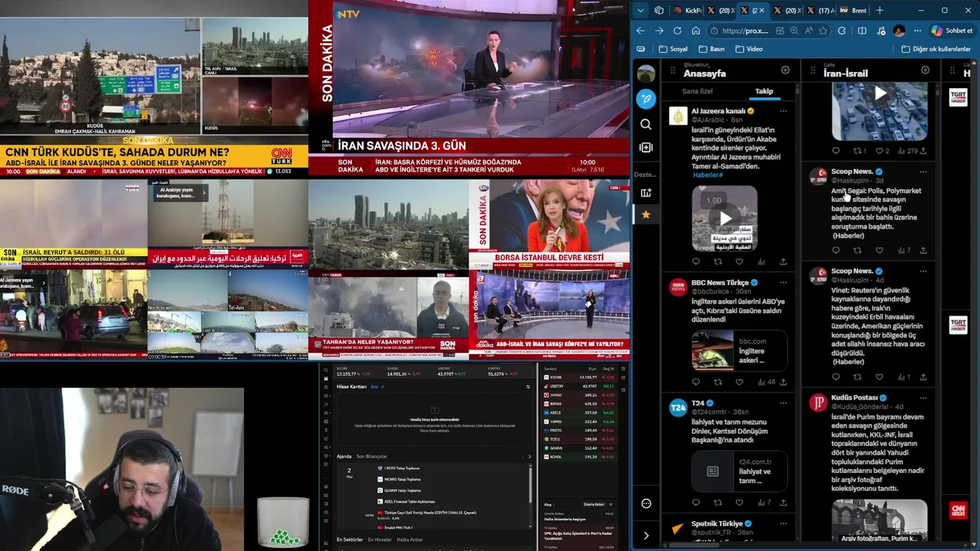The image size is (980, 551).
Task: Open the more options circle in X Pro sidebar
Action: point(646,504)
